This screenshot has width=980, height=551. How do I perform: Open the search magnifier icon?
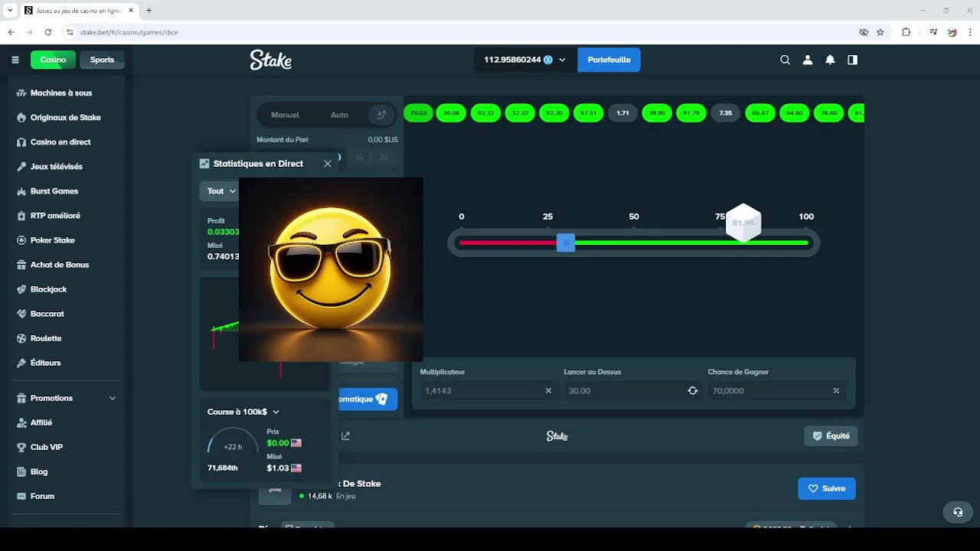[x=785, y=60]
